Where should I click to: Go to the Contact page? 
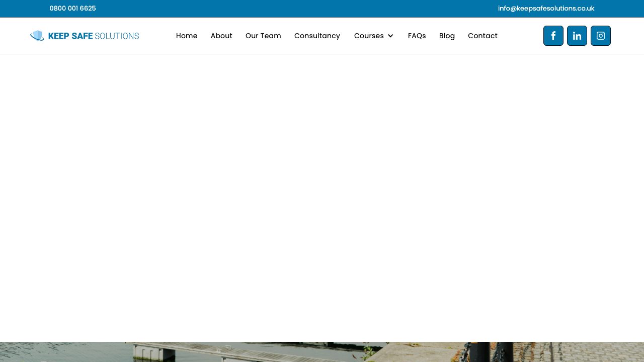click(482, 36)
